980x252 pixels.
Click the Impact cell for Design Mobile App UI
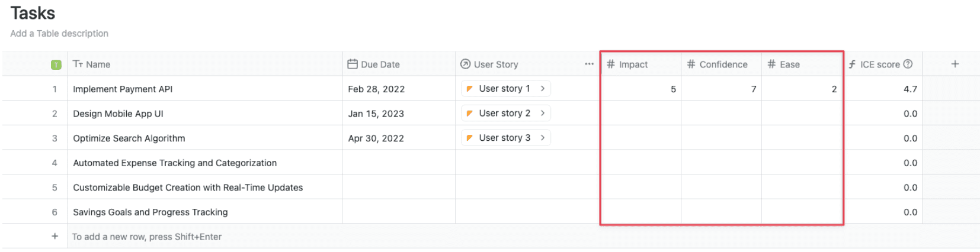click(640, 114)
